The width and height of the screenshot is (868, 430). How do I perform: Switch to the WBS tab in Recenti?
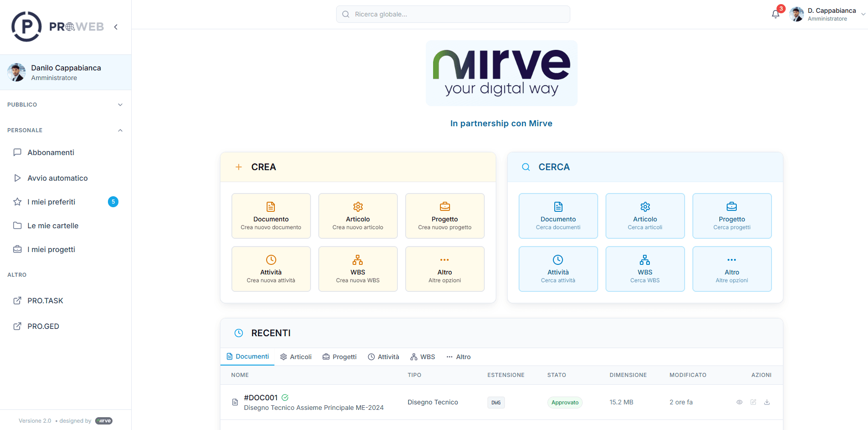423,357
